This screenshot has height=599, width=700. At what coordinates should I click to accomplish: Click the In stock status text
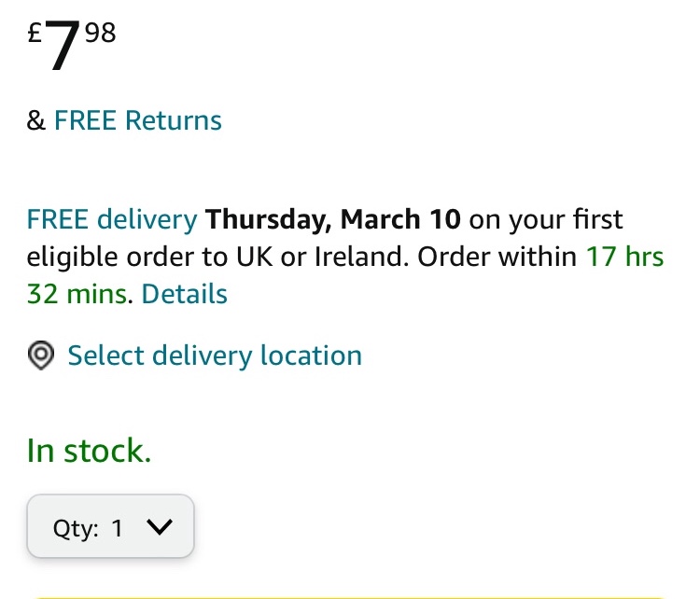point(89,451)
